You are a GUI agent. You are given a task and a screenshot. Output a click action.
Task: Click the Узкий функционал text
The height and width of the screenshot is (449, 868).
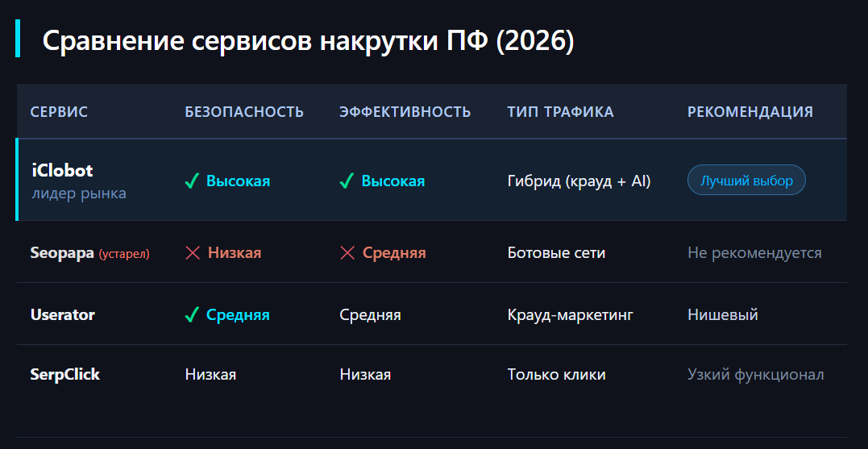(x=755, y=374)
